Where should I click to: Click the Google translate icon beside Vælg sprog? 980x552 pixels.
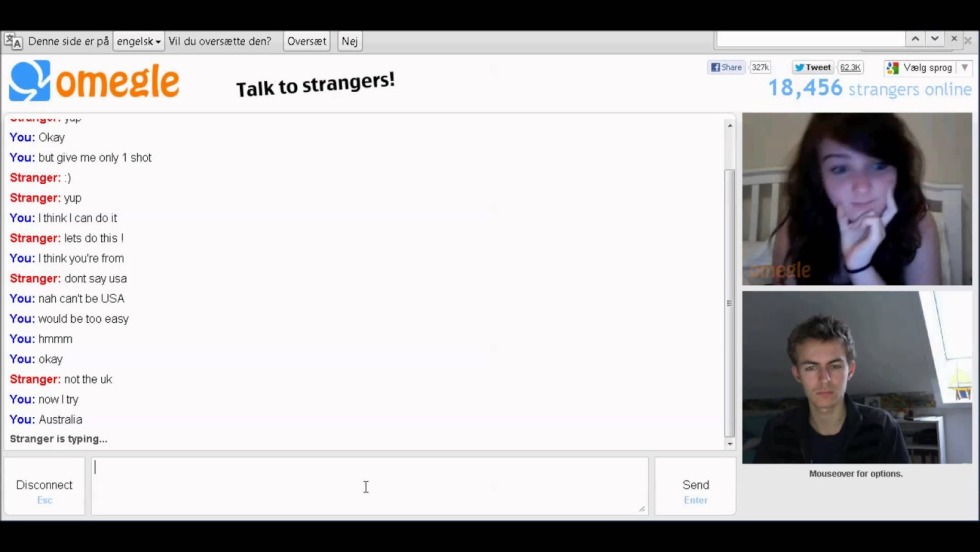click(892, 68)
